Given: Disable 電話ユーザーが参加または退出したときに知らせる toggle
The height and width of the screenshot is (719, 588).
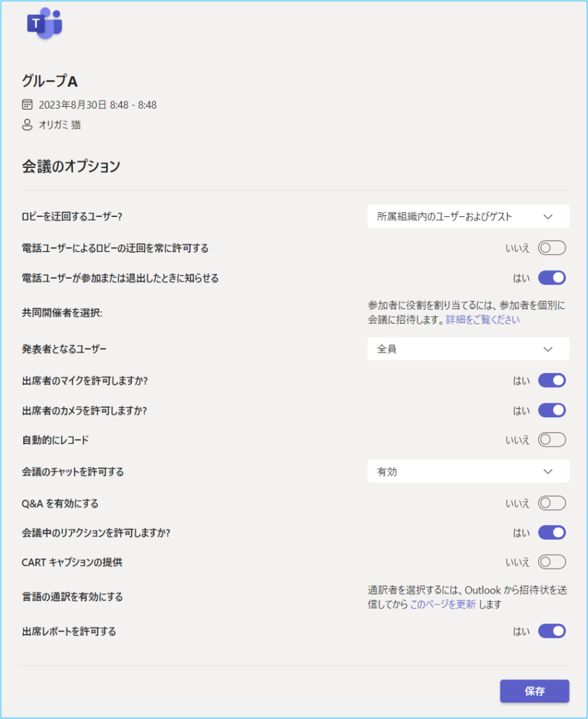Looking at the screenshot, I should 551,278.
